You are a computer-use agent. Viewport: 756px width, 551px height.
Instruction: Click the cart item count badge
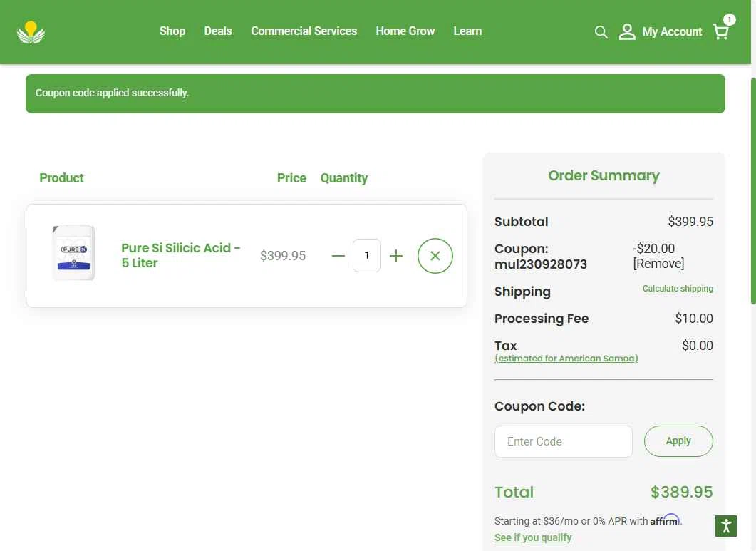pos(730,19)
